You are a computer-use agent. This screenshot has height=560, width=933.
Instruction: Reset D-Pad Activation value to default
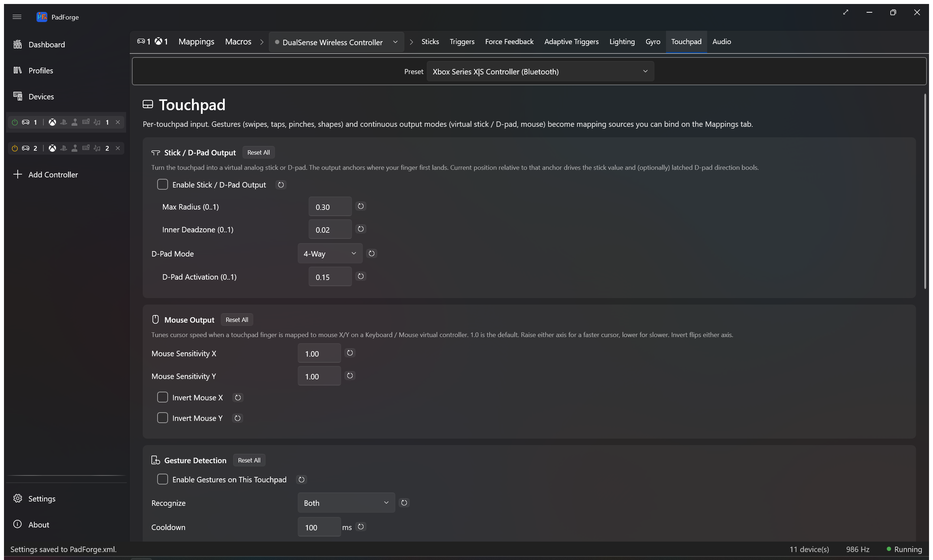coord(361,277)
